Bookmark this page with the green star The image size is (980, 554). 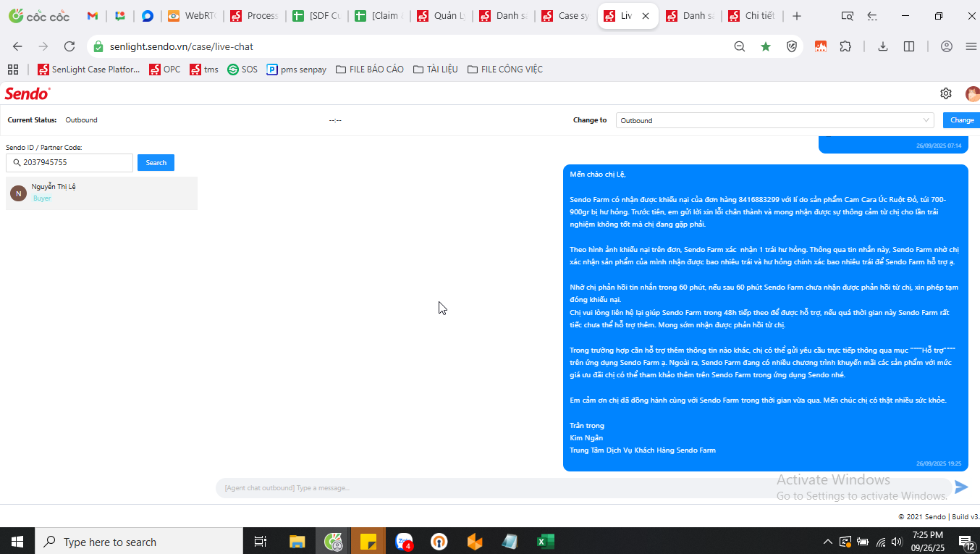(x=766, y=46)
